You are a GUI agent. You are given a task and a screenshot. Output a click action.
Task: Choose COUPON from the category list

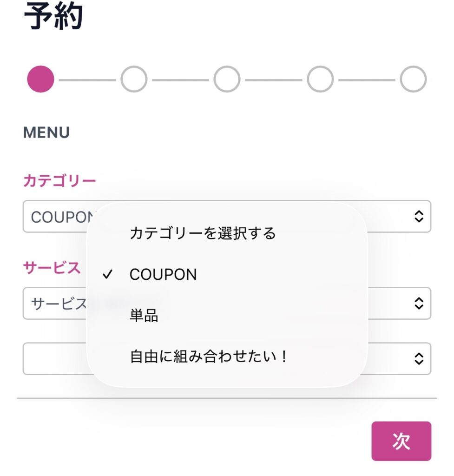click(x=163, y=275)
